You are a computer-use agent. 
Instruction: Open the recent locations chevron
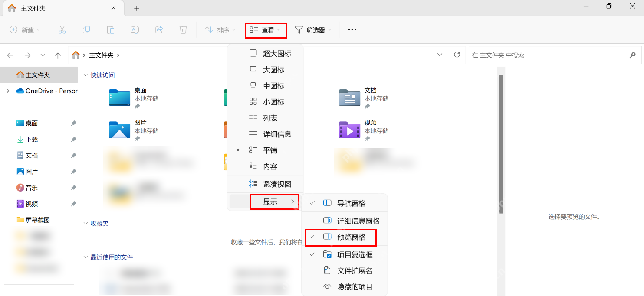coord(43,55)
